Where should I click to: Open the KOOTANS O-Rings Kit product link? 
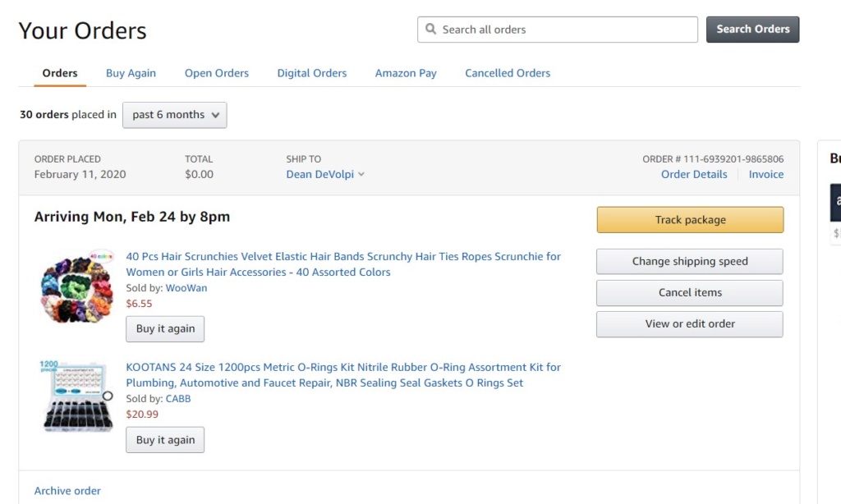coord(343,375)
